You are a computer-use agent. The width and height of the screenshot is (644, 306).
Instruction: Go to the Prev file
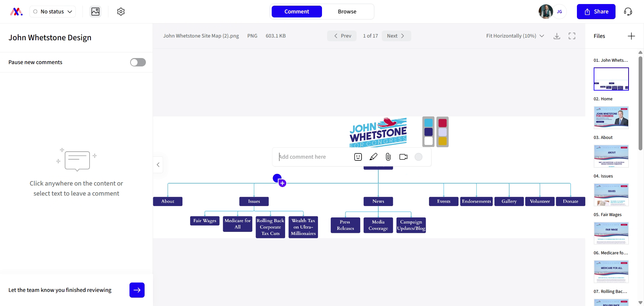(x=342, y=36)
